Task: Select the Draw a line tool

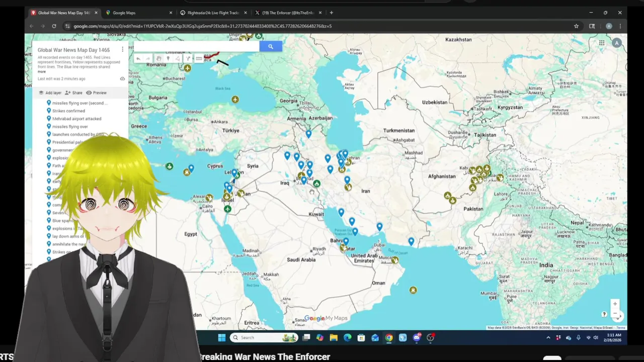Action: 178,59
